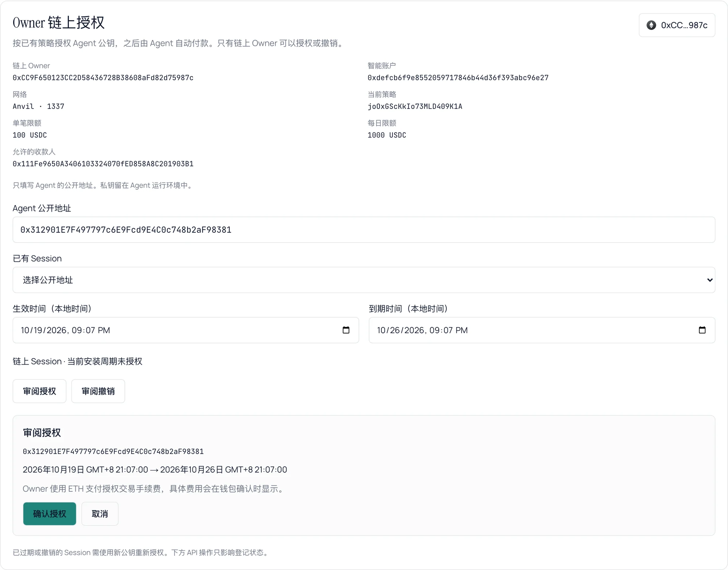728x570 pixels.
Task: Click the Agent 公开地址 field label
Action: click(x=42, y=208)
